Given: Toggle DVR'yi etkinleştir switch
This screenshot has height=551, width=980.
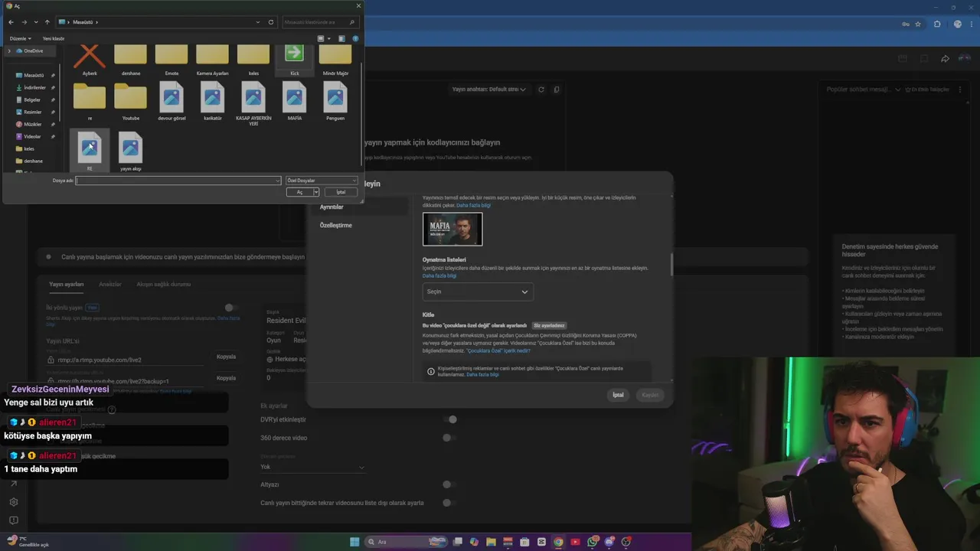Looking at the screenshot, I should click(x=450, y=419).
